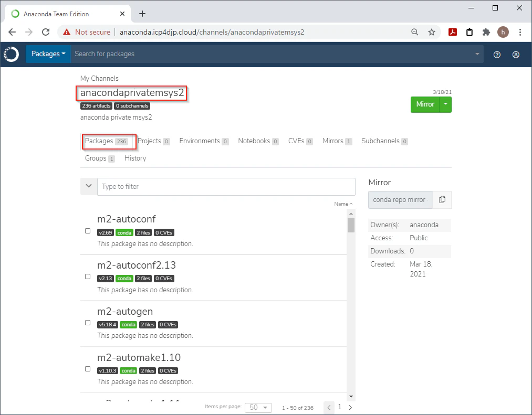Viewport: 532px width, 415px height.
Task: Click the clipboard extension icon
Action: coord(470,32)
